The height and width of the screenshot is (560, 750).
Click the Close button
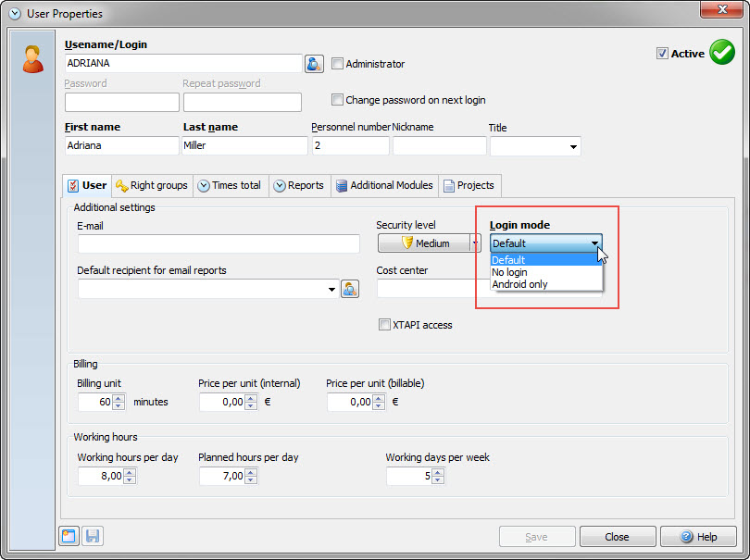point(617,537)
